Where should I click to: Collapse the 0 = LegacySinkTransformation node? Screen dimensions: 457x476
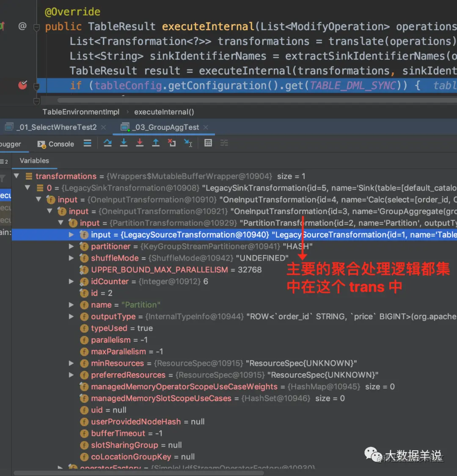point(28,188)
